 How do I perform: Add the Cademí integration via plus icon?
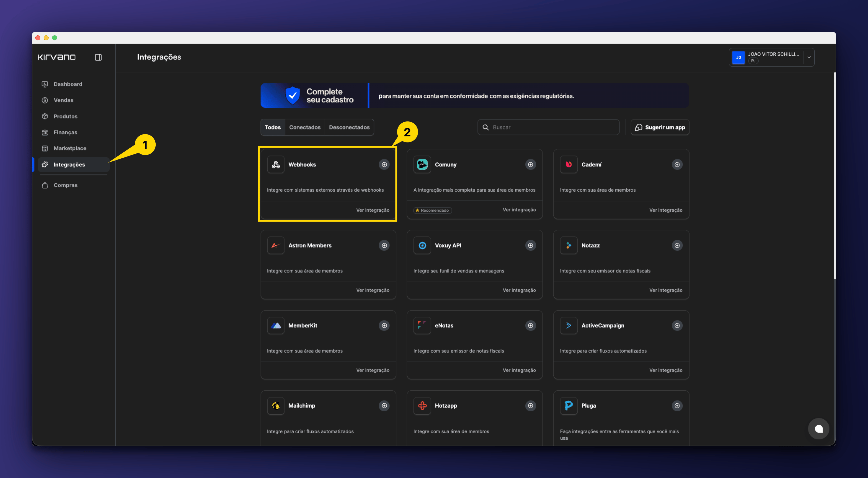pos(677,165)
